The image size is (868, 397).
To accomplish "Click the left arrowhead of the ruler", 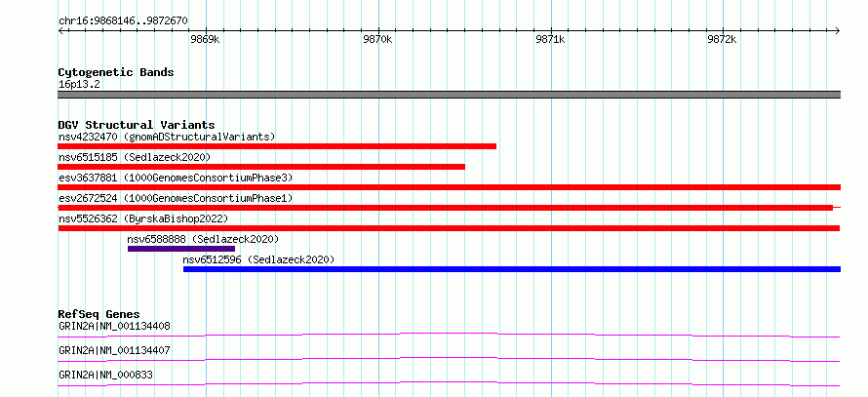I will pos(60,30).
